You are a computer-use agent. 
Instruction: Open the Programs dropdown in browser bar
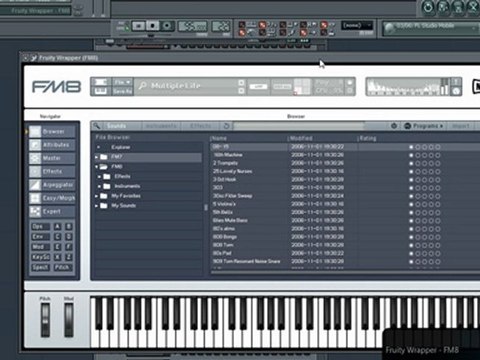tap(424, 126)
